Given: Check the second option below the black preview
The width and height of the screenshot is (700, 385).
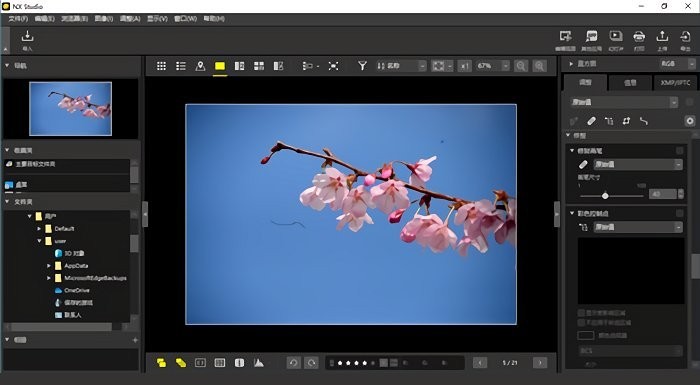Looking at the screenshot, I should click(581, 322).
